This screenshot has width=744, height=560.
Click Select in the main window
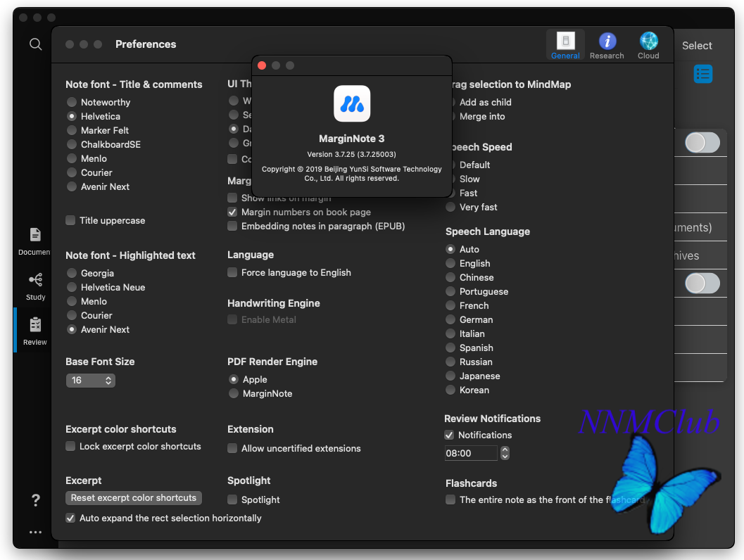pyautogui.click(x=697, y=46)
